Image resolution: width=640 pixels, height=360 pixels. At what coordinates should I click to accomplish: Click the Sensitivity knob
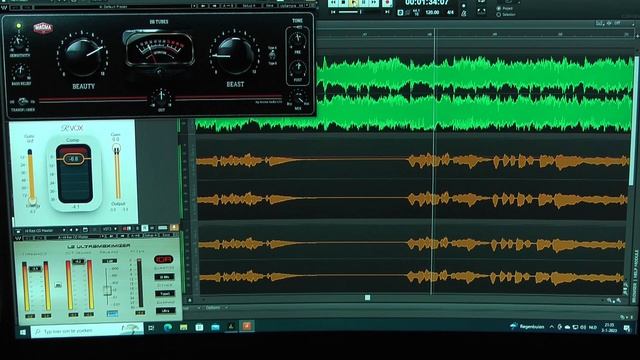(x=18, y=42)
